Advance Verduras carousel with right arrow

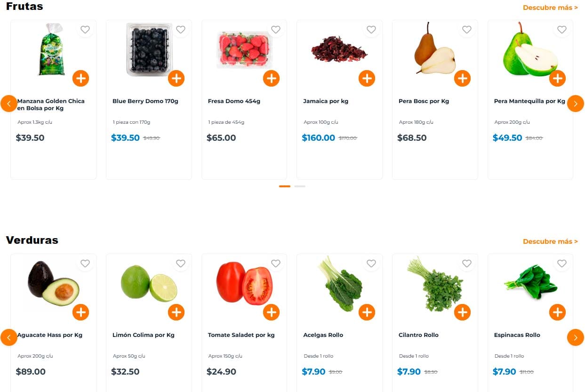tap(575, 337)
